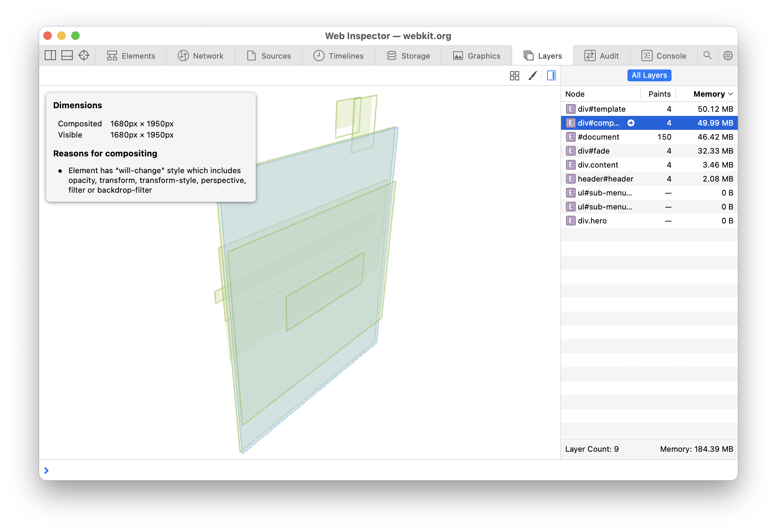Toggle the compositing borders grid button
This screenshot has width=777, height=532.
[x=515, y=76]
